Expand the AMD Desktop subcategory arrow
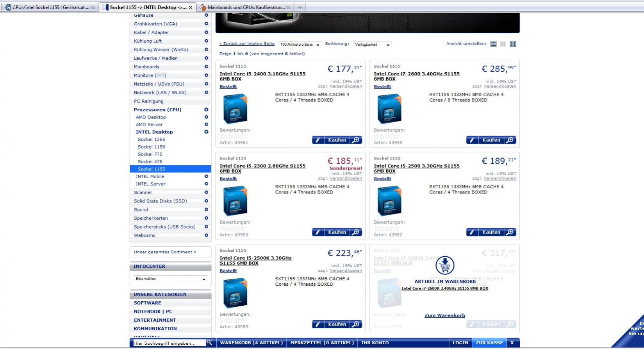644x349 pixels. click(206, 117)
